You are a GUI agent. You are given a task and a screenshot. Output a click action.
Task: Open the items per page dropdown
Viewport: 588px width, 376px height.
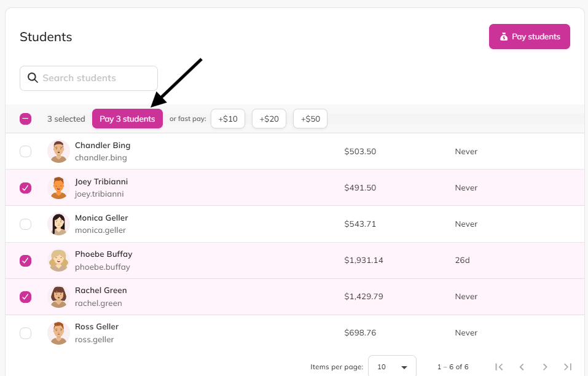pos(392,366)
